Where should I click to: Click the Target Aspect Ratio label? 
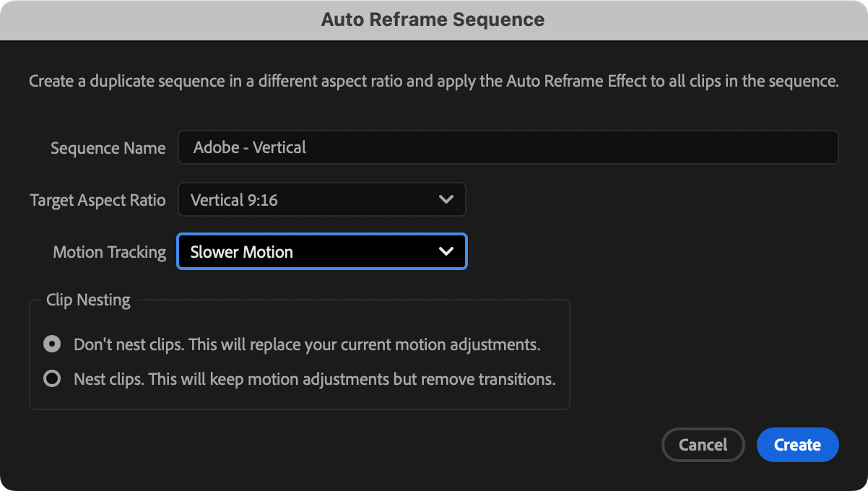click(97, 200)
